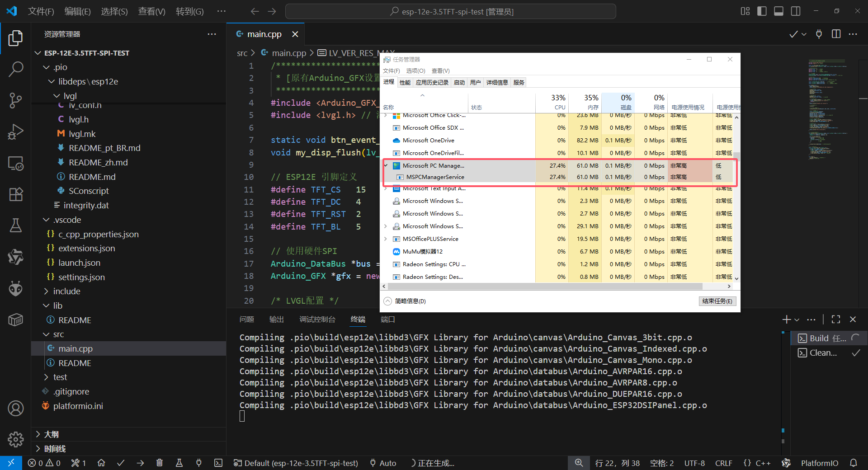Click 结束任务(E) button in Task Manager
Viewport: 868px width, 470px height.
[717, 301]
